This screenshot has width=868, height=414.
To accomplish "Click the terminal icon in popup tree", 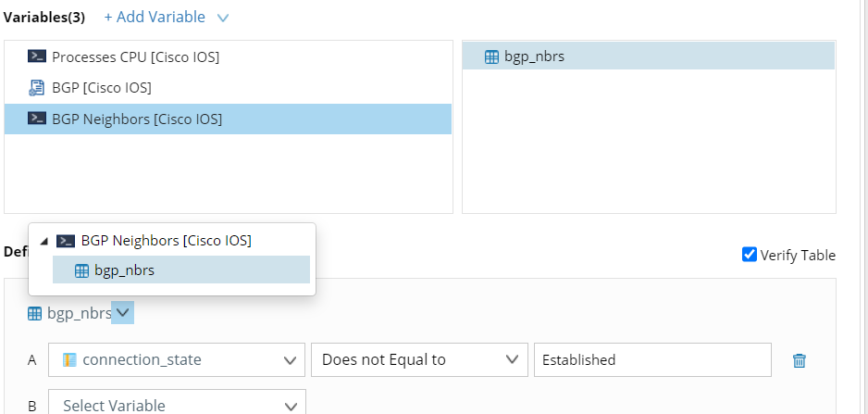I will pyautogui.click(x=66, y=241).
